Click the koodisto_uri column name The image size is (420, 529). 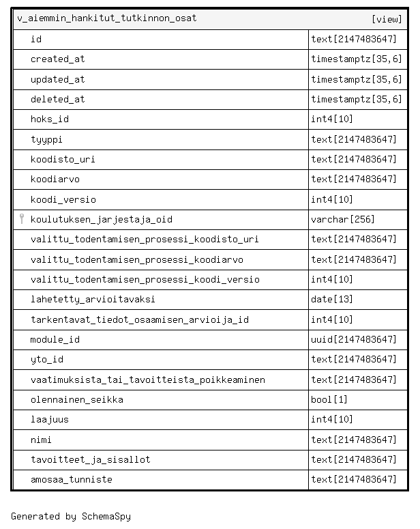(x=63, y=159)
